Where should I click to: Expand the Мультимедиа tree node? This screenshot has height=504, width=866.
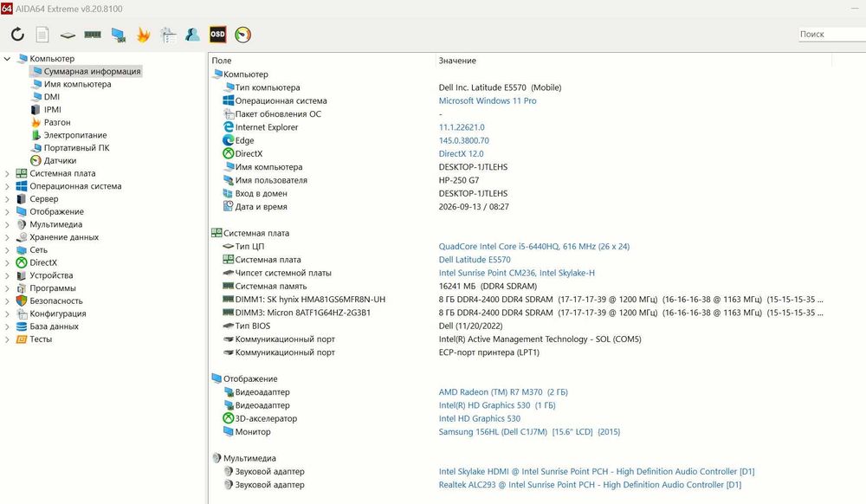(x=7, y=224)
